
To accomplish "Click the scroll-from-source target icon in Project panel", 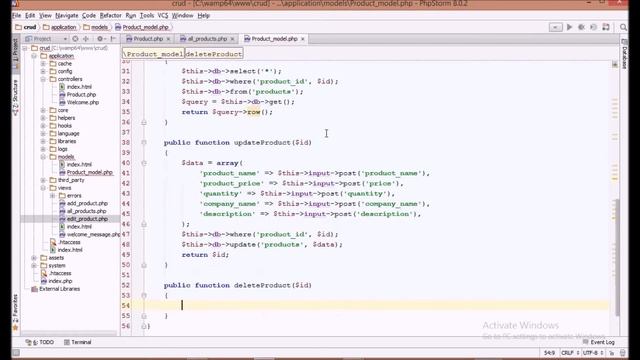I will pos(75,39).
